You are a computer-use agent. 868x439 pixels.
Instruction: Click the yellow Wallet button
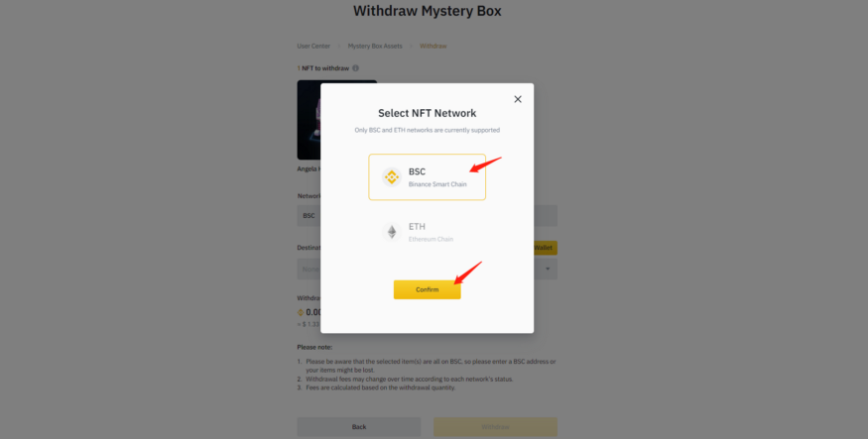click(x=546, y=248)
